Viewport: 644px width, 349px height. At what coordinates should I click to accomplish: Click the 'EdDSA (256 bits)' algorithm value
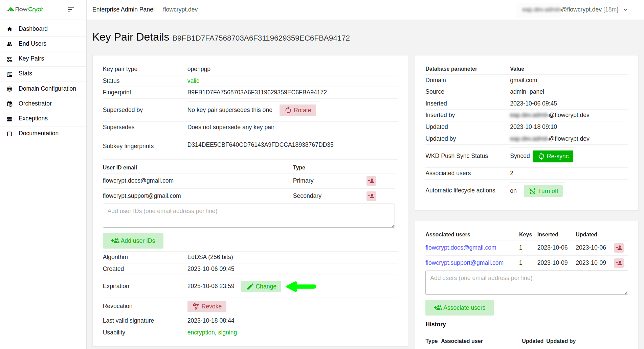click(x=210, y=257)
